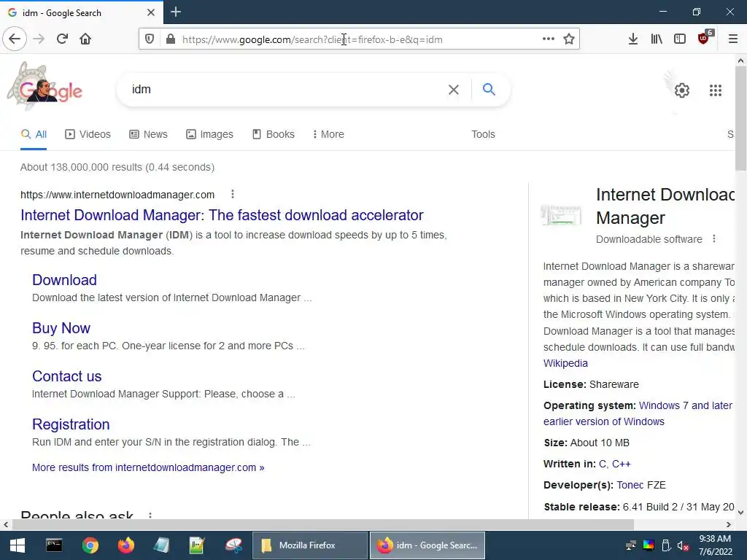The width and height of the screenshot is (747, 560).
Task: Select the All results tab
Action: pyautogui.click(x=34, y=134)
